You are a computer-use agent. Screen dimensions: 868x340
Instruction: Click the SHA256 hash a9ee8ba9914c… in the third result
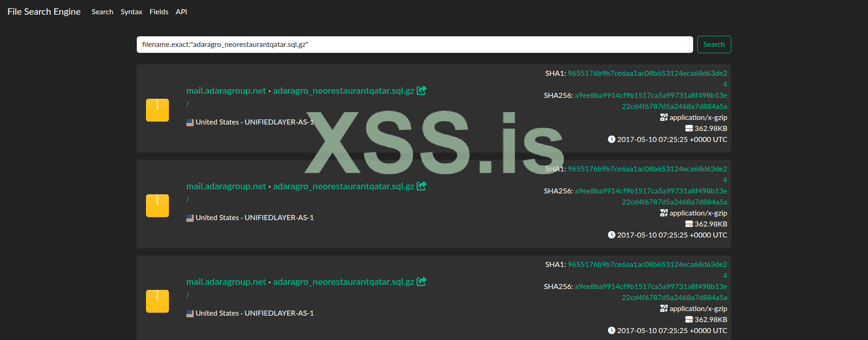pyautogui.click(x=651, y=287)
